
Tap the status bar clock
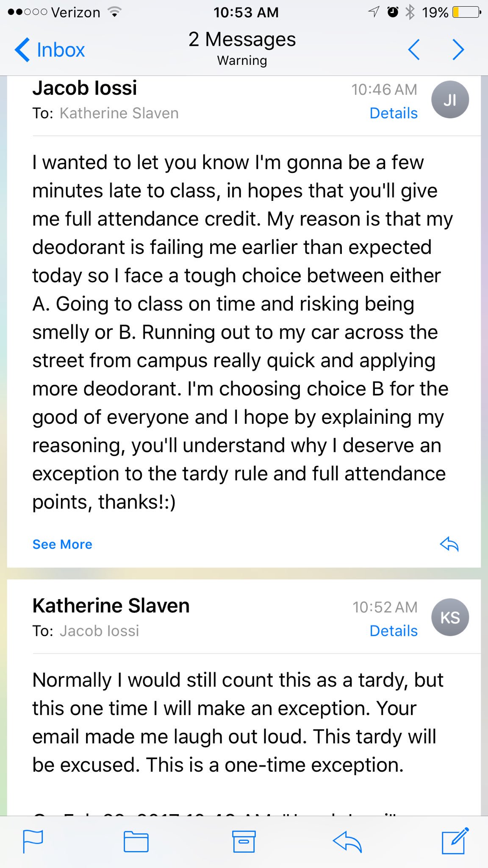[x=246, y=12]
